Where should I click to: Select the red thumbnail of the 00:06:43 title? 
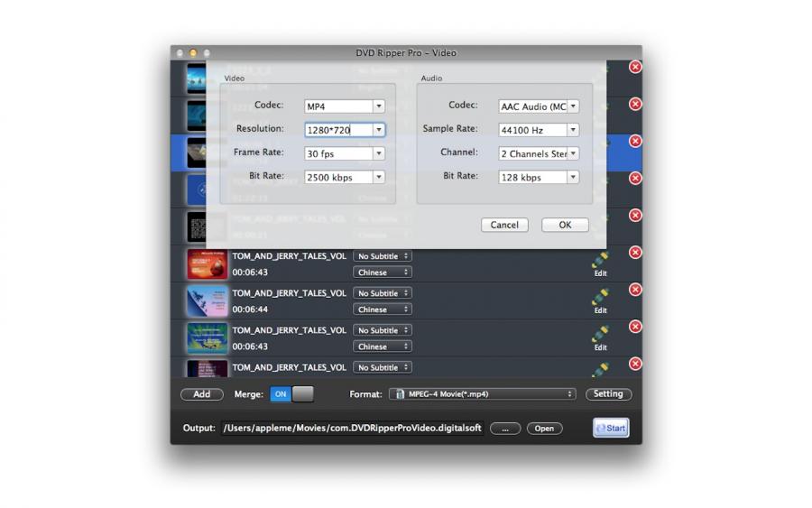[208, 264]
